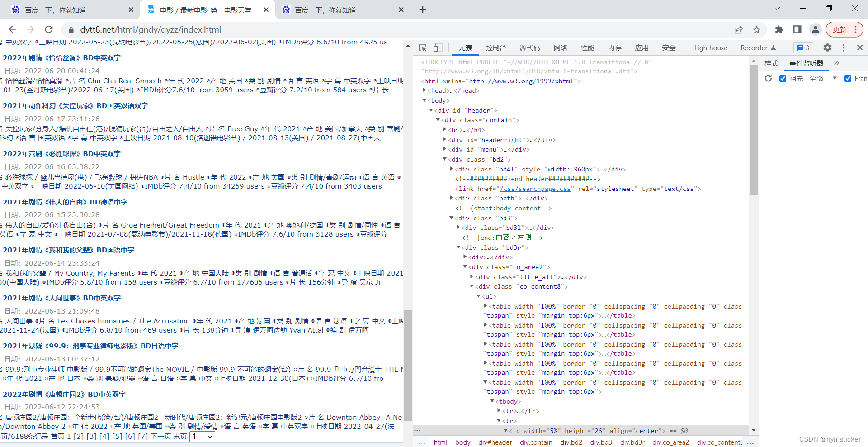Open the 3 messages issues counter

click(803, 48)
